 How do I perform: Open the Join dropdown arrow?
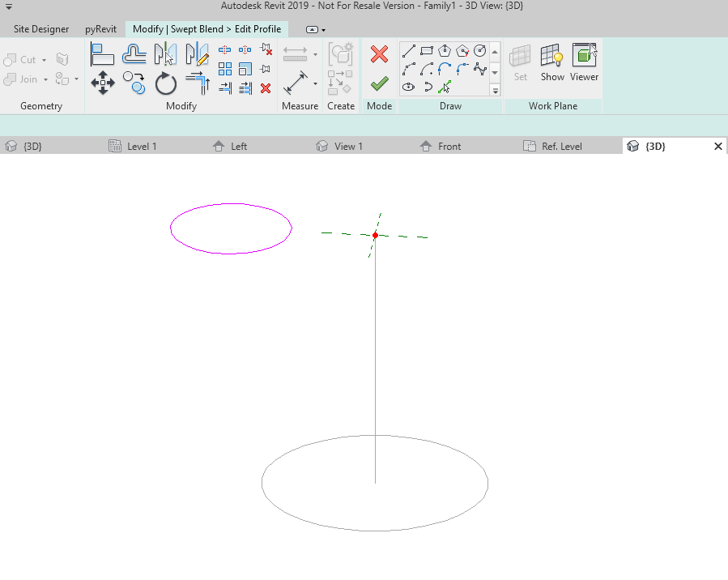click(x=45, y=79)
